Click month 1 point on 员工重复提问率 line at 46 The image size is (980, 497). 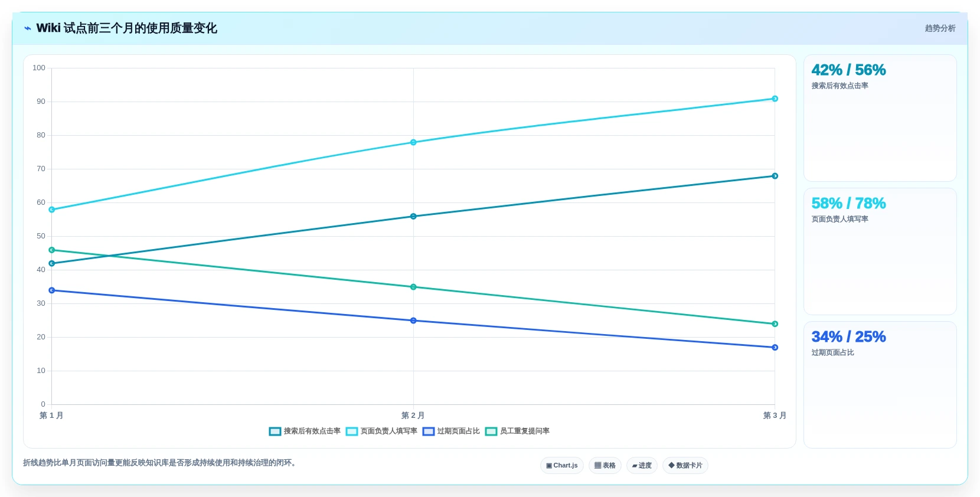point(52,250)
